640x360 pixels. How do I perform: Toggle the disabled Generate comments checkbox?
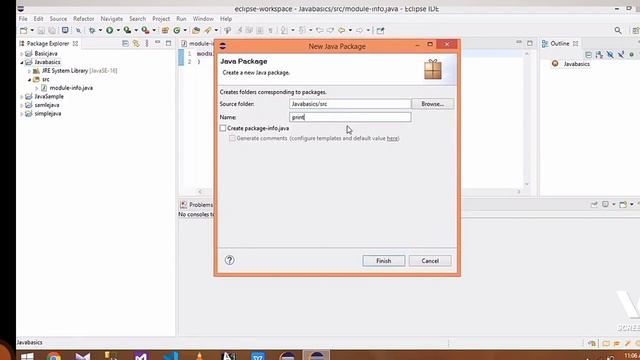(232, 138)
